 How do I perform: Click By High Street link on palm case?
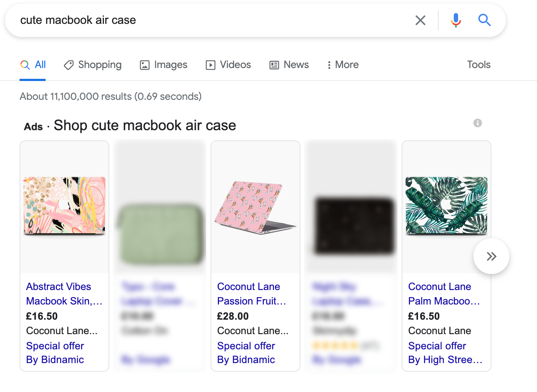[x=445, y=360]
